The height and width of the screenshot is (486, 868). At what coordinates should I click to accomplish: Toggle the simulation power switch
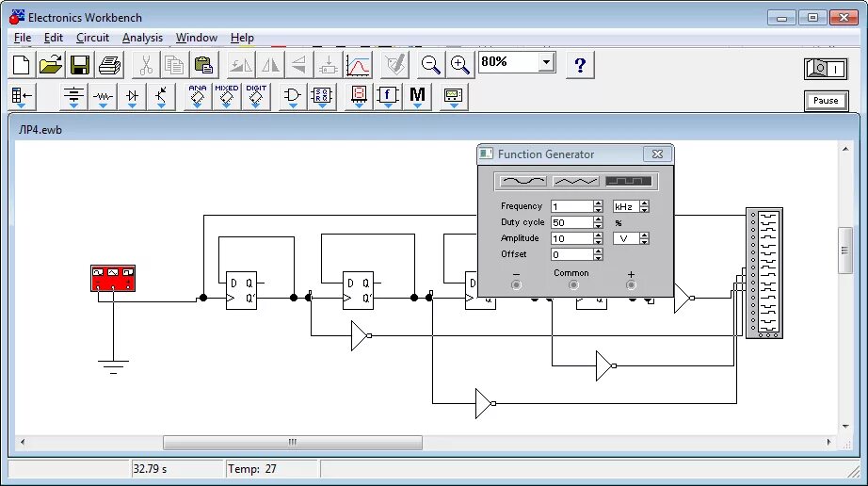(826, 69)
